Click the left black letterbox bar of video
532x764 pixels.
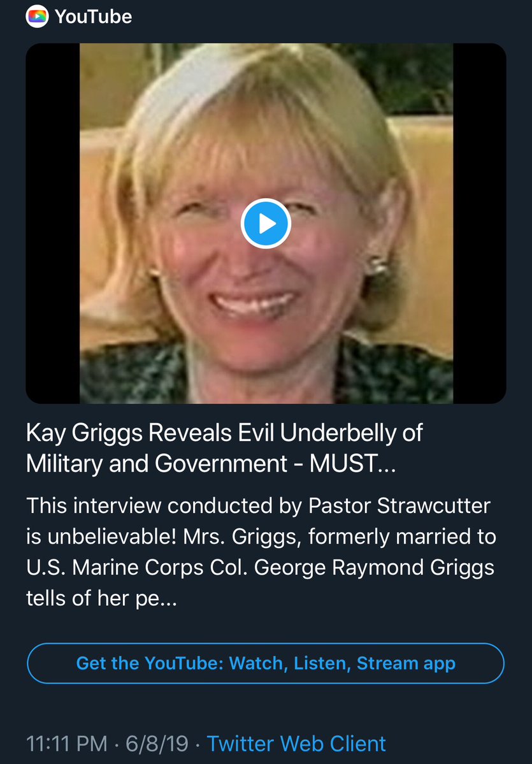(x=52, y=223)
